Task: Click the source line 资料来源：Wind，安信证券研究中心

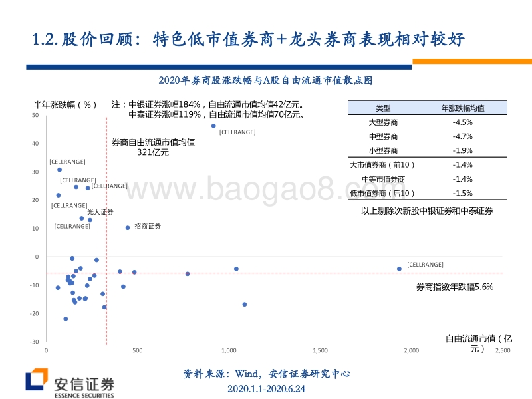Action: click(x=267, y=374)
